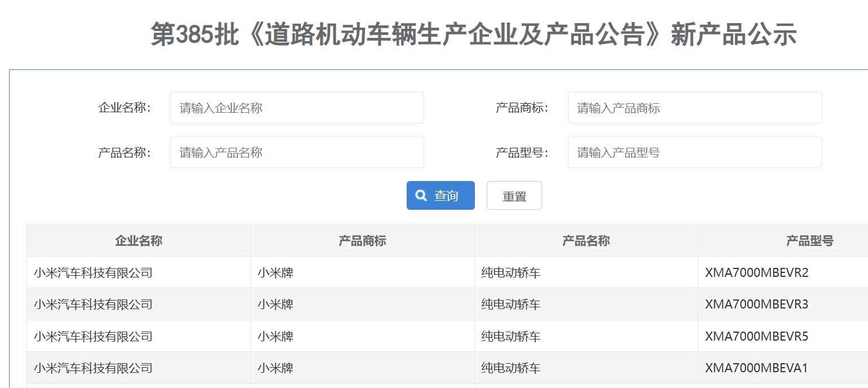Click 纯电动轿车 in the XMA7000MBEVR2 row
868x388 pixels.
tap(511, 273)
